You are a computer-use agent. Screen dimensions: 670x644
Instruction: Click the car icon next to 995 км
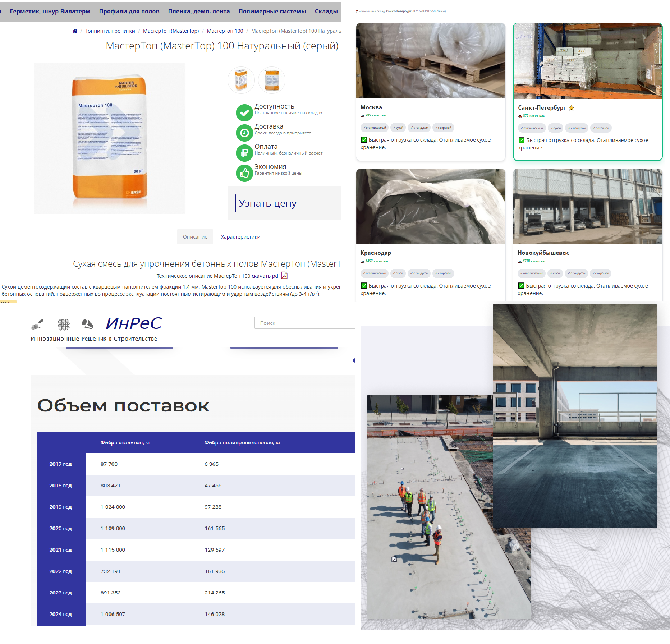(x=362, y=116)
